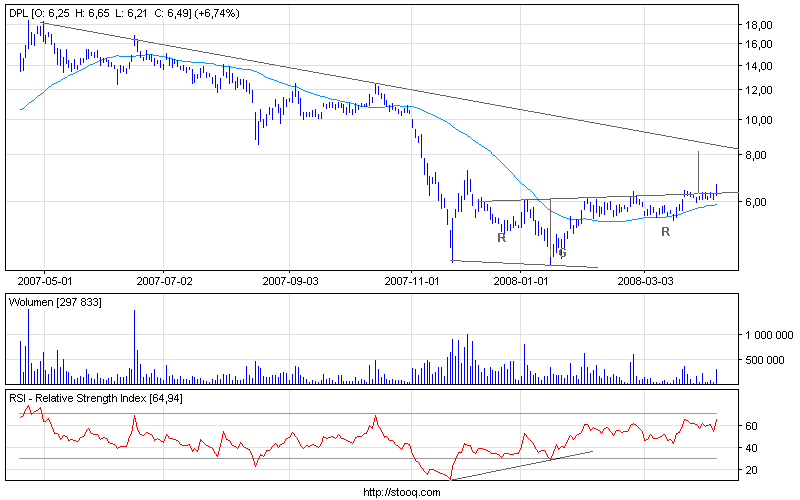Click the 1 000 000 volume axis label
The height and width of the screenshot is (500, 800).
[x=769, y=335]
